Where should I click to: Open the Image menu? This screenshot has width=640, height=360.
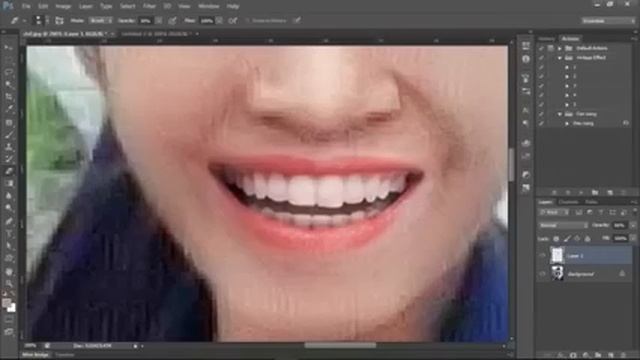63,6
